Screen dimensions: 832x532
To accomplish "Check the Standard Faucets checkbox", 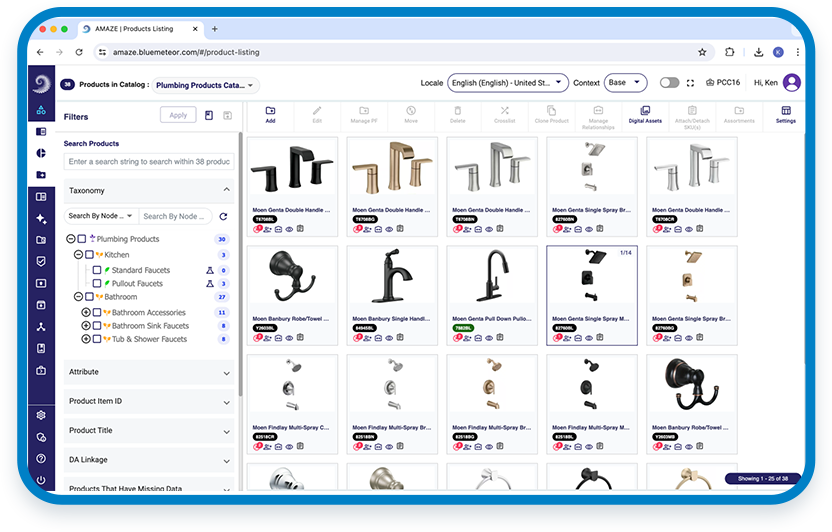I will (x=97, y=270).
